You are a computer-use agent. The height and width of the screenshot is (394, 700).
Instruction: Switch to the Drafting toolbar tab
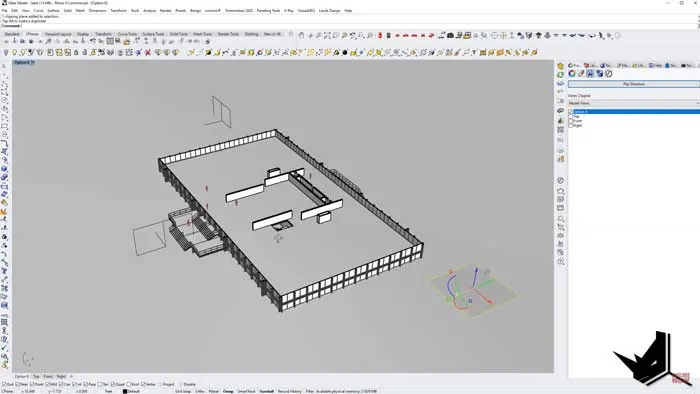pyautogui.click(x=251, y=34)
